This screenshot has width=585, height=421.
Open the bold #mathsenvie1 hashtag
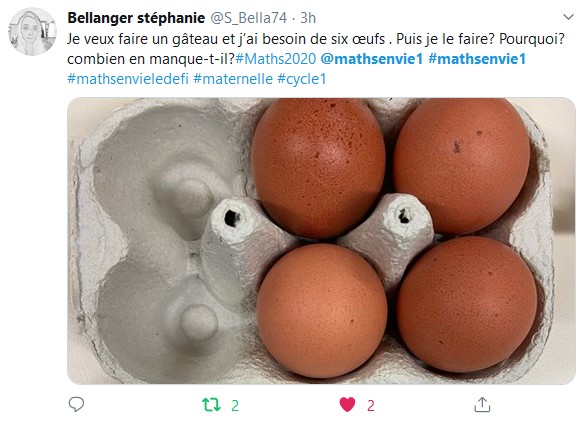477,59
